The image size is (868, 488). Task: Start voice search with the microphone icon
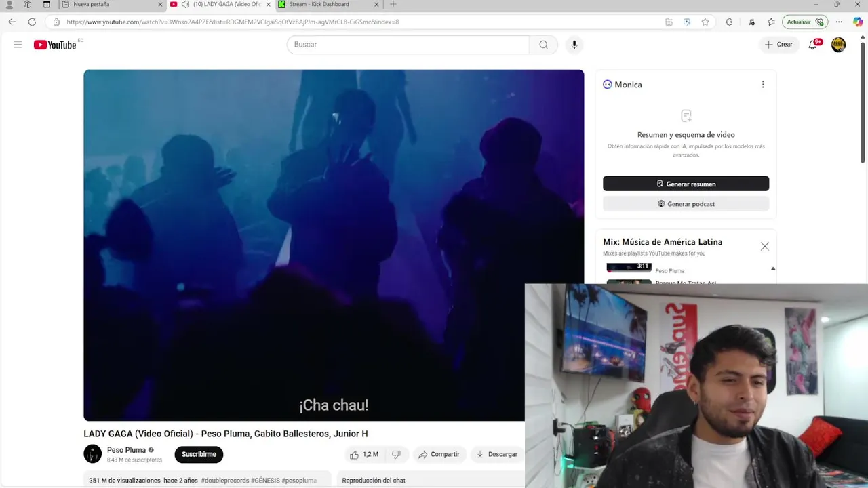pos(574,45)
